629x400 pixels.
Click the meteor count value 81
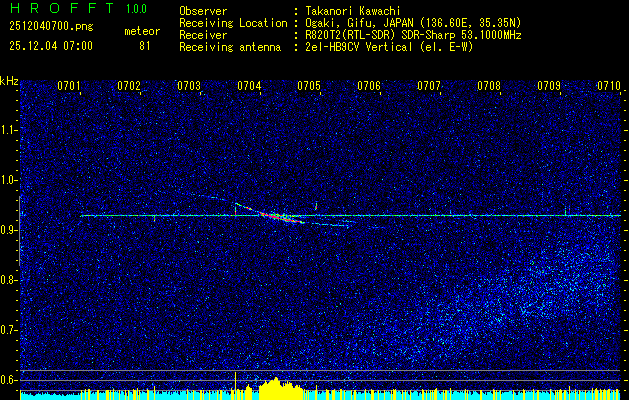click(145, 46)
